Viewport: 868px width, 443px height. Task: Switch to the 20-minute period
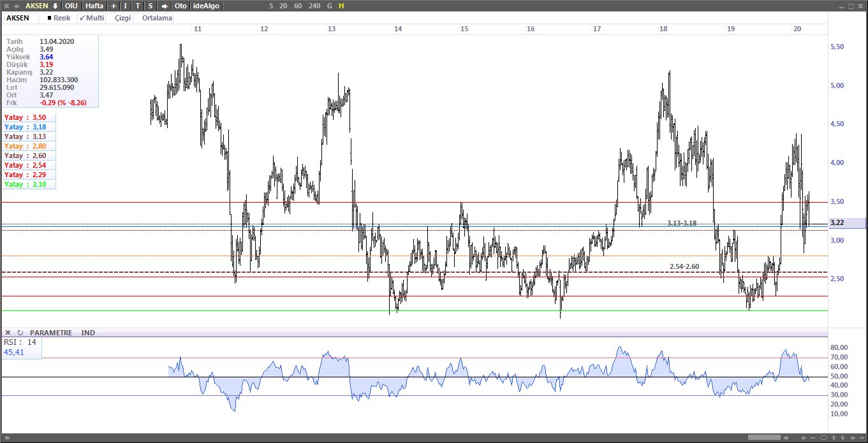(283, 6)
